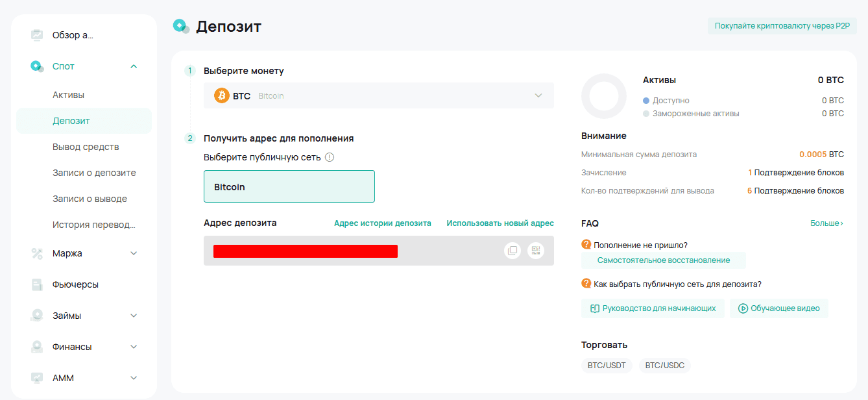This screenshot has width=868, height=400.
Task: Click the beginner guide book icon
Action: (594, 308)
